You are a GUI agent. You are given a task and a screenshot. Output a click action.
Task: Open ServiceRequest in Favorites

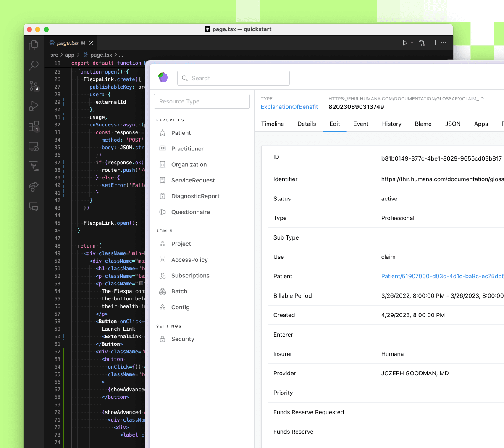pyautogui.click(x=193, y=180)
